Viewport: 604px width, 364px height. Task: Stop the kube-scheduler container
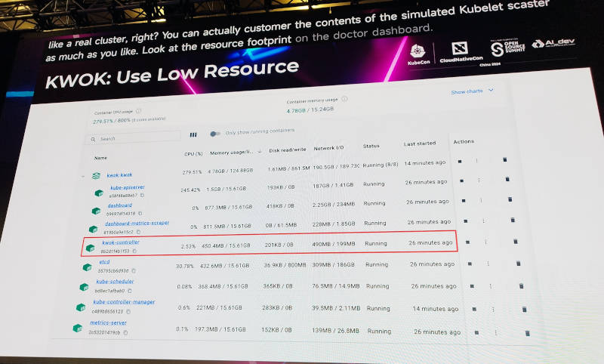point(472,286)
